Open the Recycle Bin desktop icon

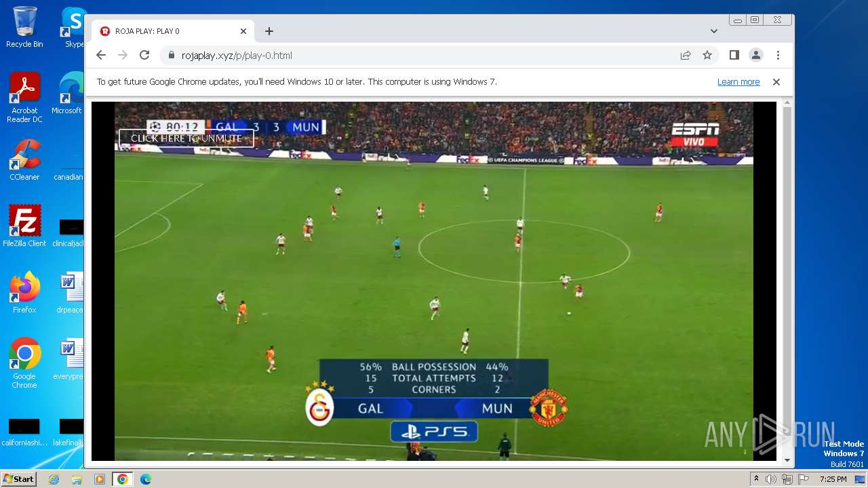pyautogui.click(x=24, y=27)
